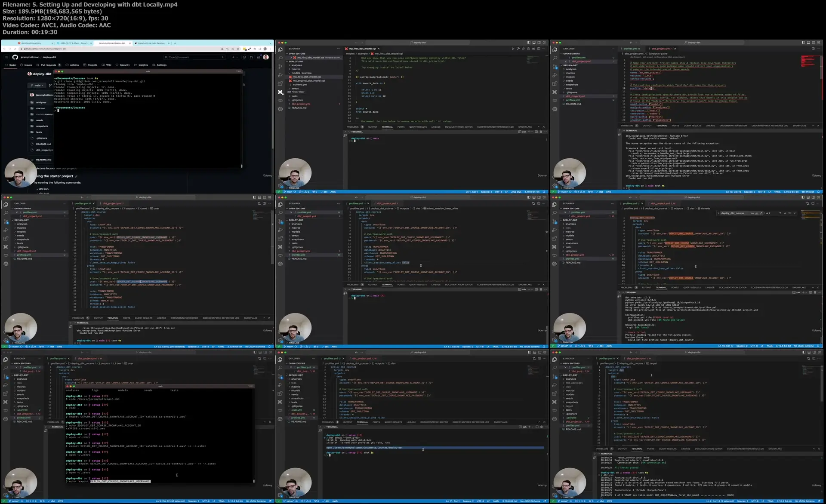Close my_first_dbt_model.sql editor tab with its X
The width and height of the screenshot is (826, 504).
coord(378,49)
